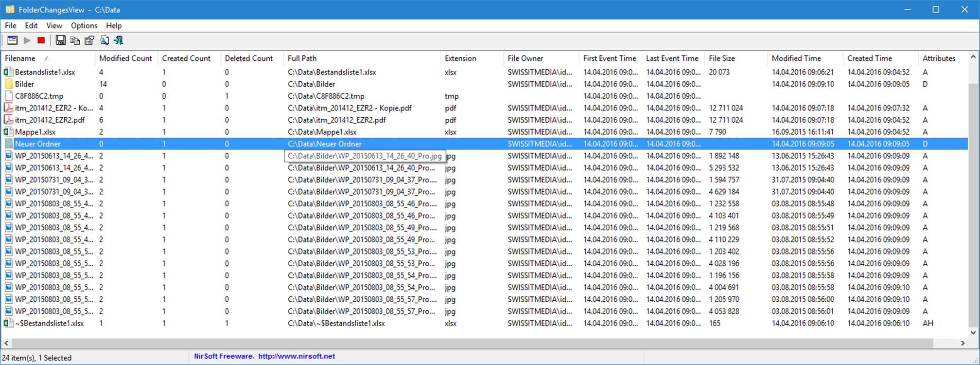Click file size value 20 073
980x365 pixels.
point(719,72)
